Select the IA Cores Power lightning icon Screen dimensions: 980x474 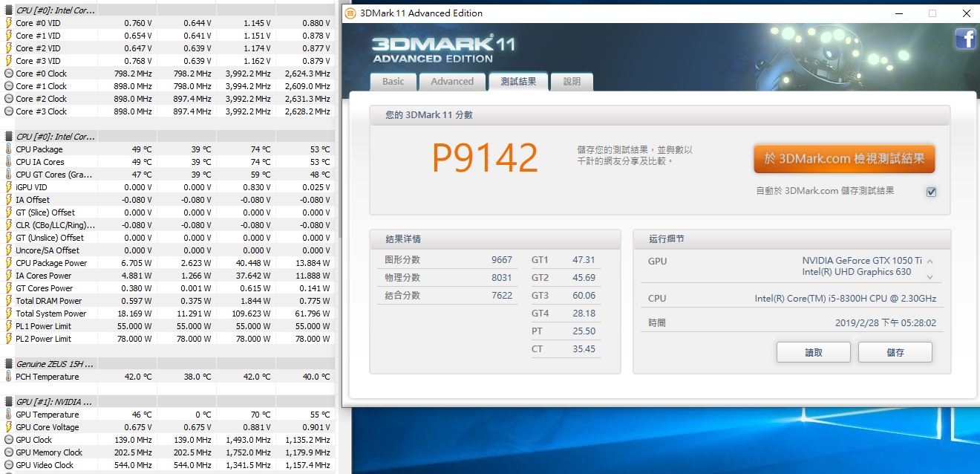[x=8, y=276]
